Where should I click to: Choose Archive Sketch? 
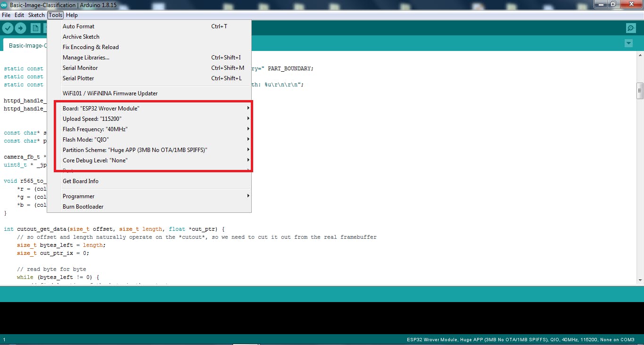pyautogui.click(x=149, y=37)
